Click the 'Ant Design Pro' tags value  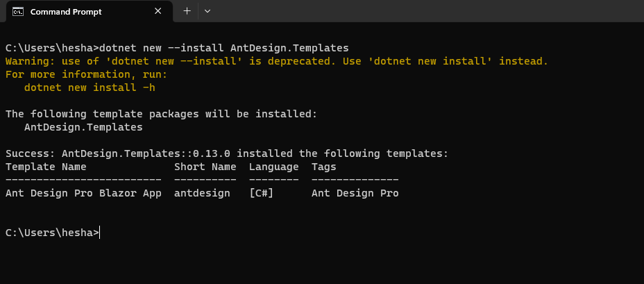(x=355, y=193)
